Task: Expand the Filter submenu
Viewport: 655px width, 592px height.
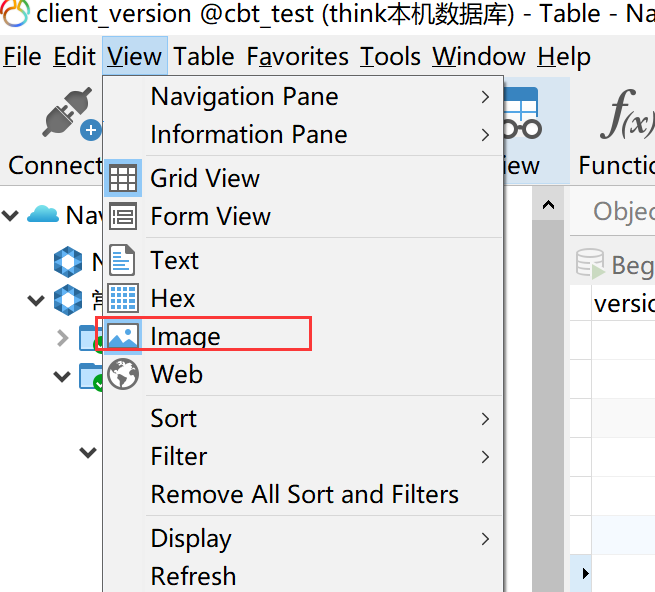Action: pyautogui.click(x=485, y=457)
